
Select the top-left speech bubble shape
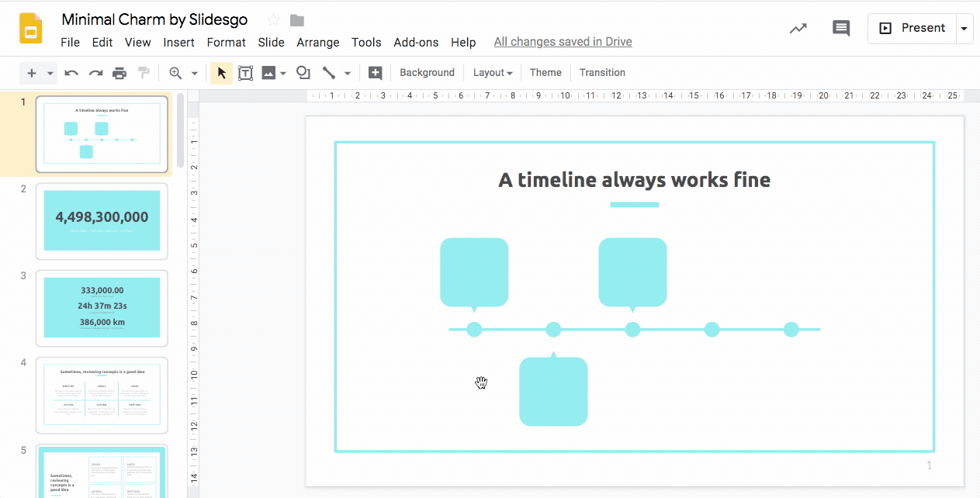(x=474, y=275)
